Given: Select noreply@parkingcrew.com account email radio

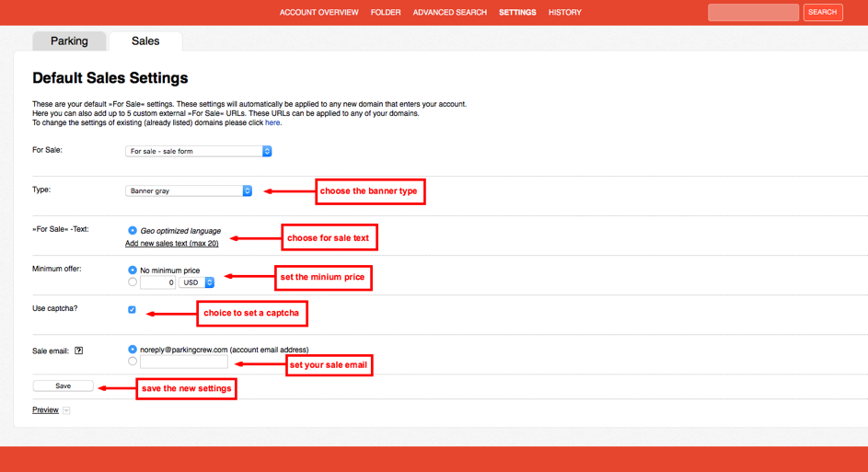Looking at the screenshot, I should point(133,350).
